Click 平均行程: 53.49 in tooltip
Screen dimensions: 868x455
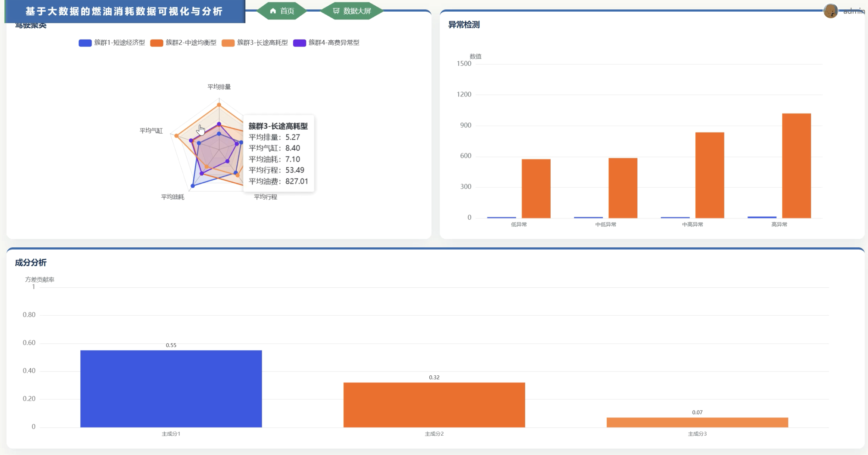(277, 170)
